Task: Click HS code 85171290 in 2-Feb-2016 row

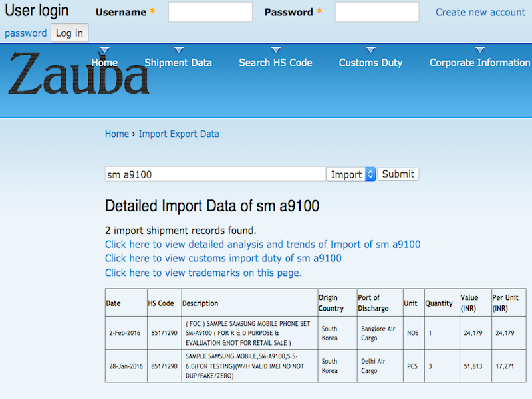Action: click(x=164, y=333)
